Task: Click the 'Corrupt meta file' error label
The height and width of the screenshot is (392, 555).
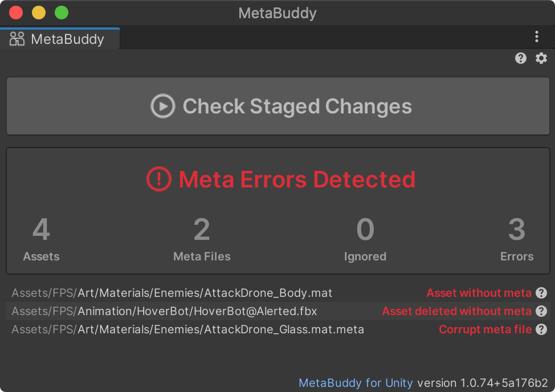Action: tap(485, 329)
